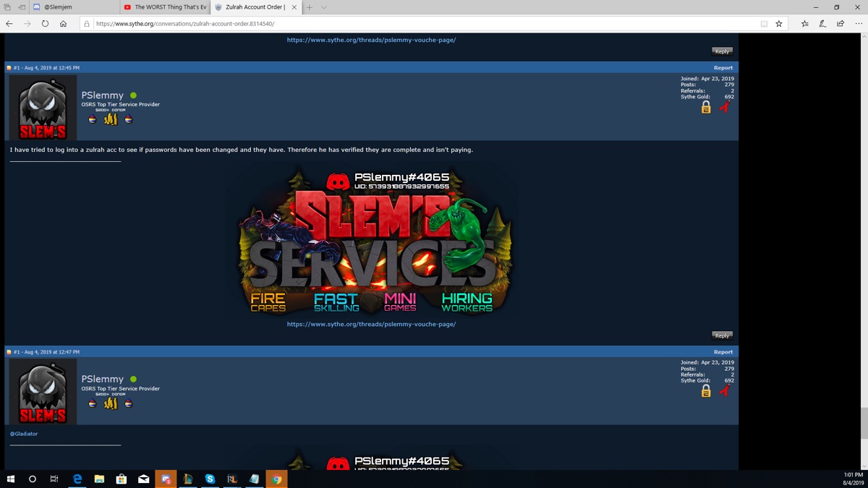Screen dimensions: 868x488
Task: Click red ribbon icon in 12:47 PM post
Action: [725, 391]
